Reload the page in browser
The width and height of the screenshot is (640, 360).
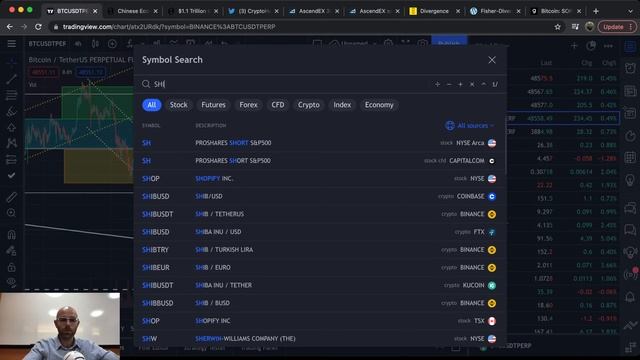click(x=38, y=27)
